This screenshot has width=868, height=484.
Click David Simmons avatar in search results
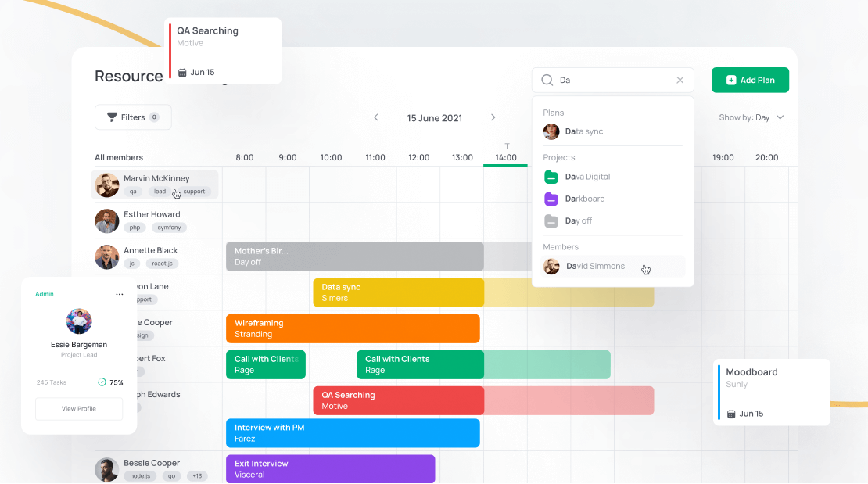(x=551, y=267)
